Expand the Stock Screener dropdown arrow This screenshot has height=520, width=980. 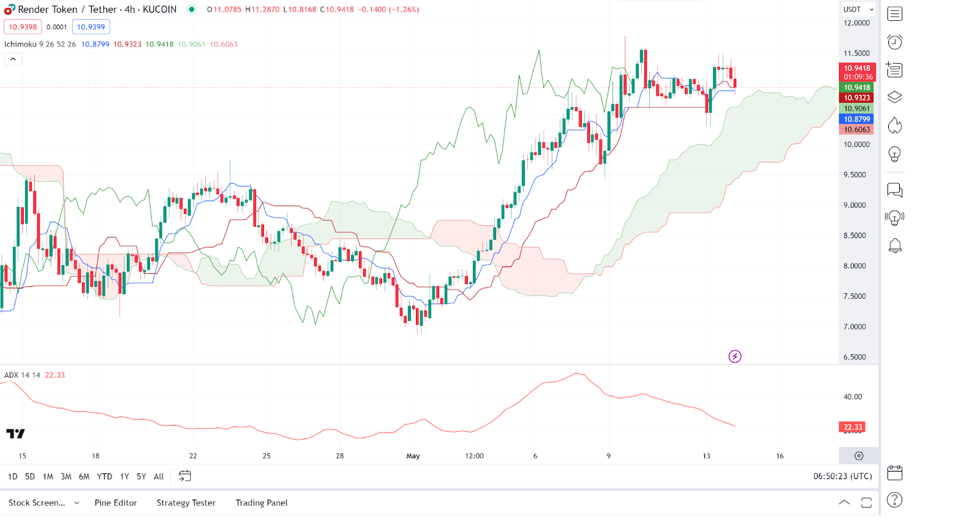click(x=77, y=503)
